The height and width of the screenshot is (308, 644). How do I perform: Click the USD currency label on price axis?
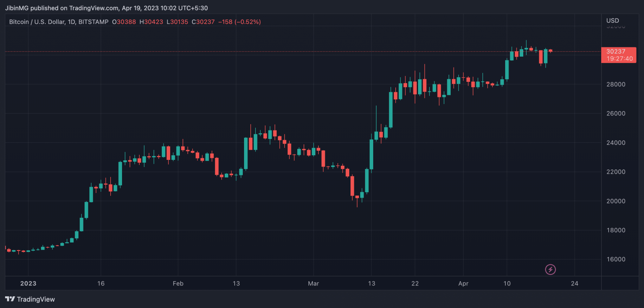[613, 20]
